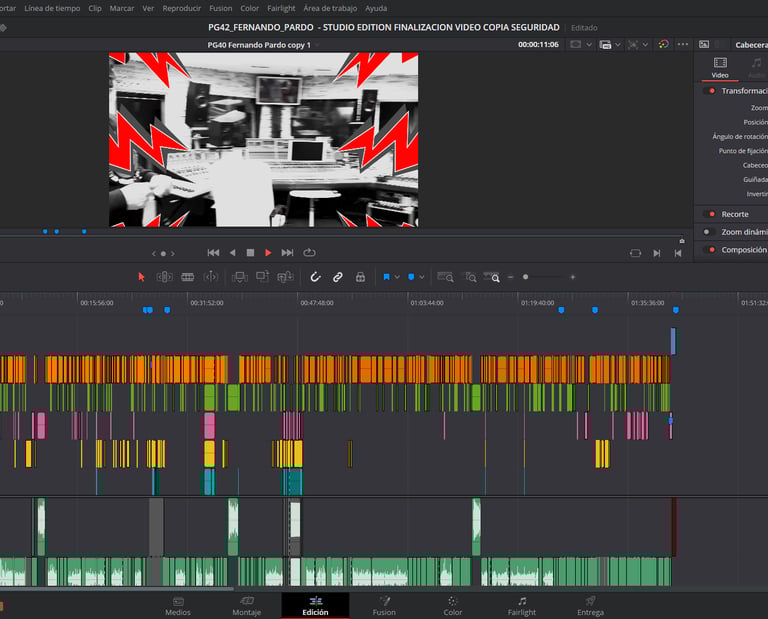Click the Stop playback button
The height and width of the screenshot is (619, 768).
(x=250, y=253)
